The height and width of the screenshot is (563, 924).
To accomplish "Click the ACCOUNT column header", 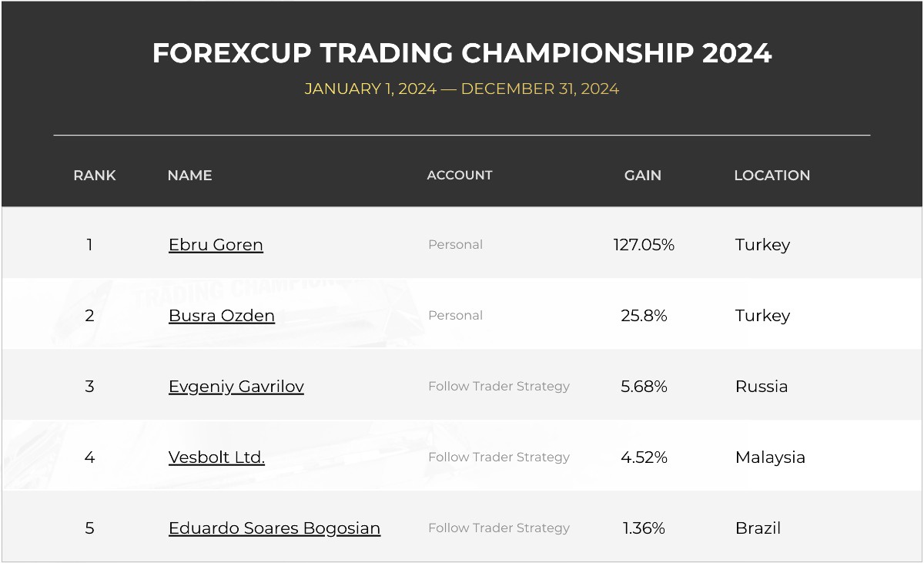I will pyautogui.click(x=460, y=176).
